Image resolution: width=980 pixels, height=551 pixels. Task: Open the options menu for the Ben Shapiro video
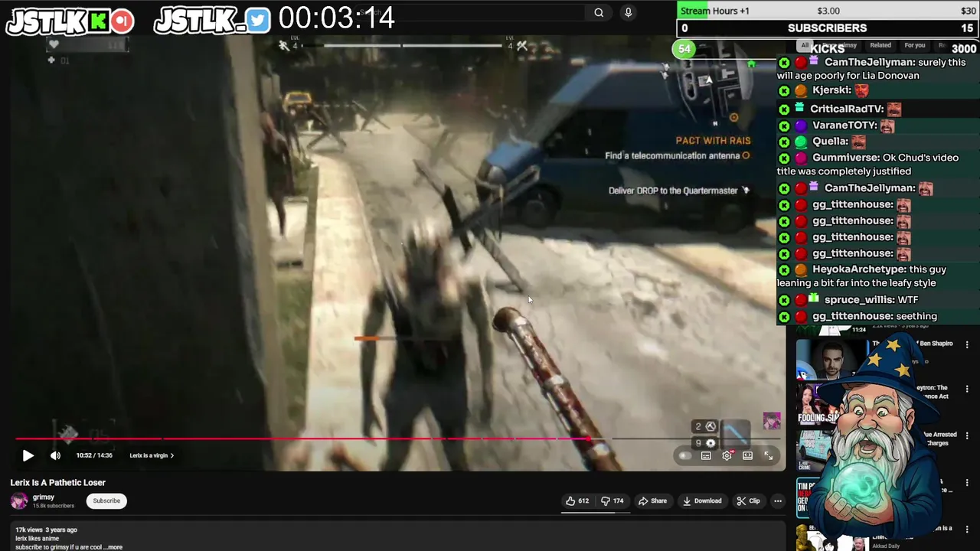coord(967,345)
